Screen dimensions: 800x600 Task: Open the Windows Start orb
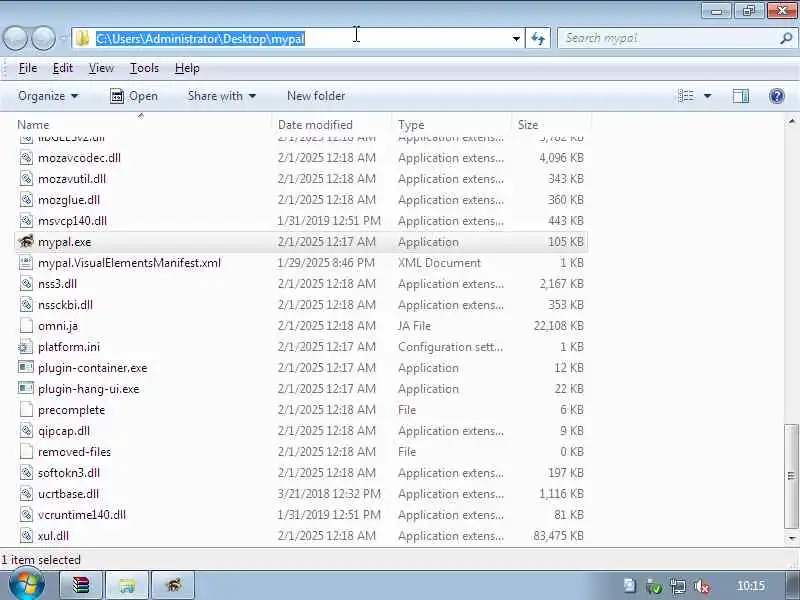click(26, 585)
